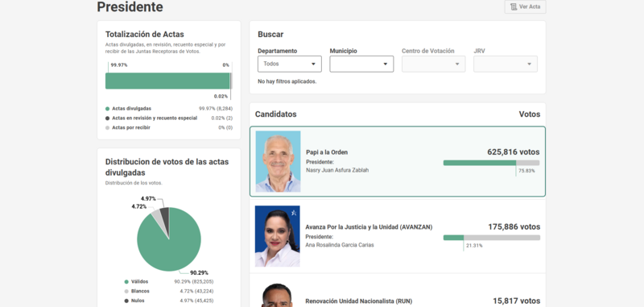
Task: Click the green Actas divulgadas legend dot
Action: 108,109
